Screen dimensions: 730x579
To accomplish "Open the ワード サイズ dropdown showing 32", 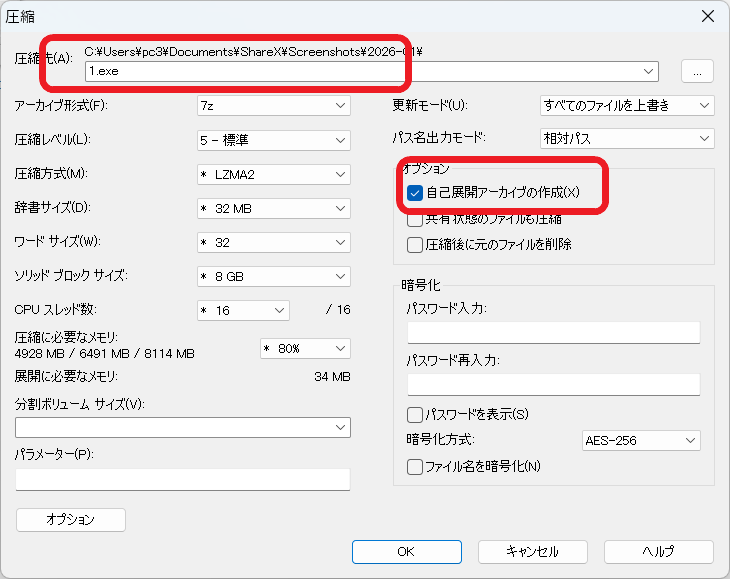I will tap(274, 242).
